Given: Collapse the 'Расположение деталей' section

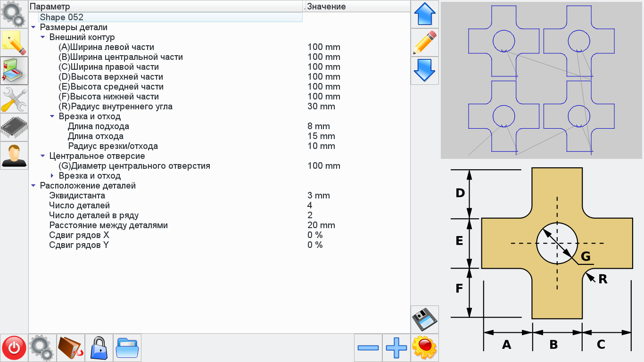Looking at the screenshot, I should tap(33, 186).
